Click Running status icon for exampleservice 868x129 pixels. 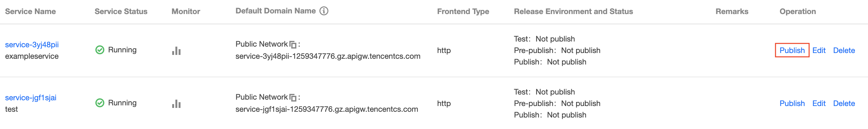click(x=100, y=50)
